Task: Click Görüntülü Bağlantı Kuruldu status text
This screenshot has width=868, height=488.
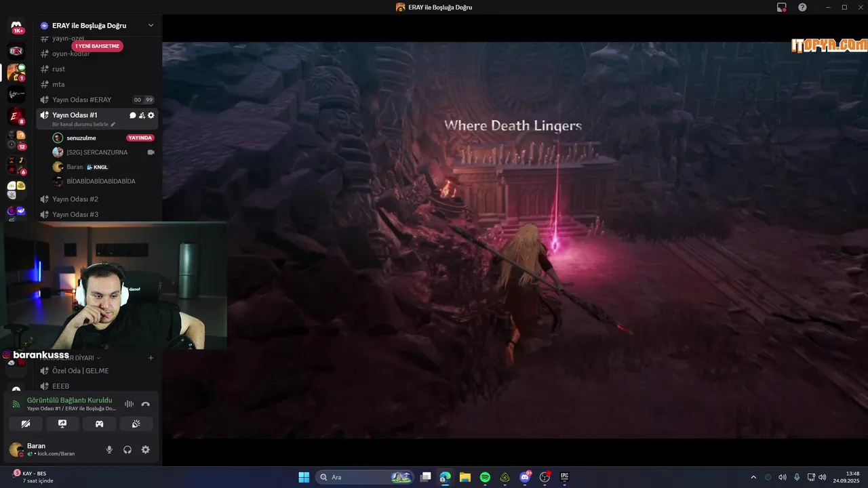Action: coord(70,400)
